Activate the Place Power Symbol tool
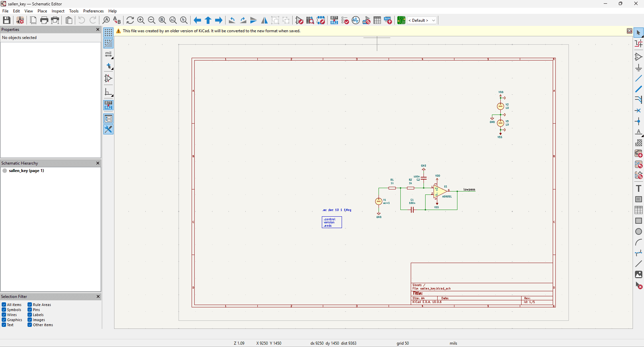The image size is (644, 347). click(639, 68)
